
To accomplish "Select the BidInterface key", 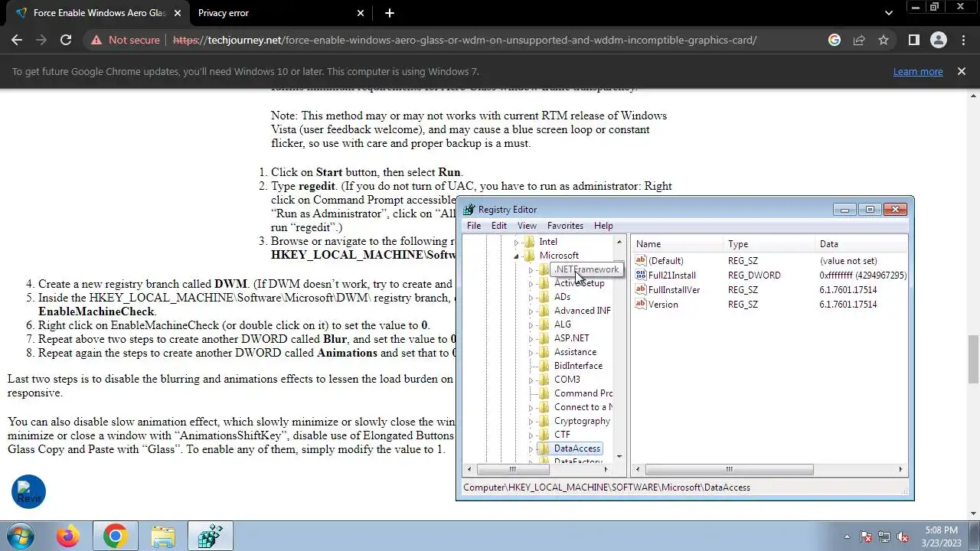I will tap(578, 366).
